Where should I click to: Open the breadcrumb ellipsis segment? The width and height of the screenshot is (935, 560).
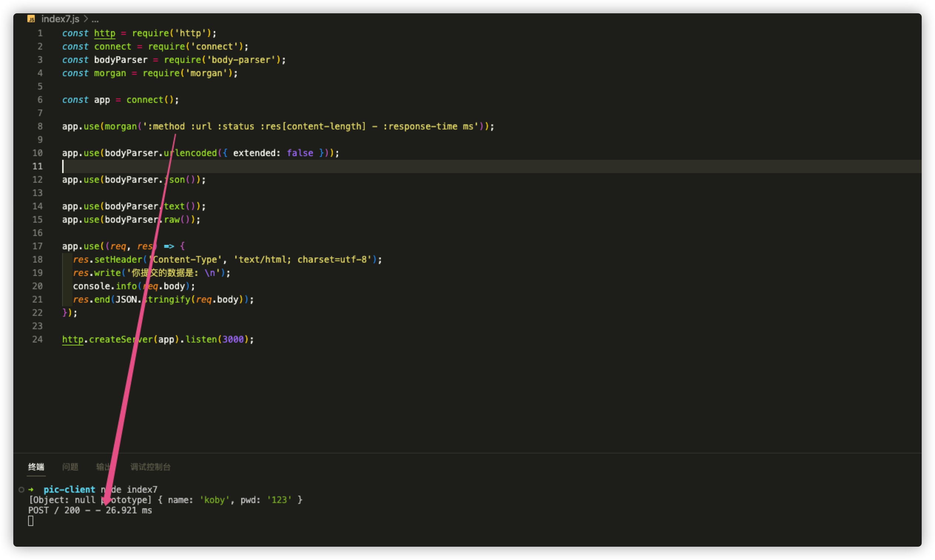point(95,19)
